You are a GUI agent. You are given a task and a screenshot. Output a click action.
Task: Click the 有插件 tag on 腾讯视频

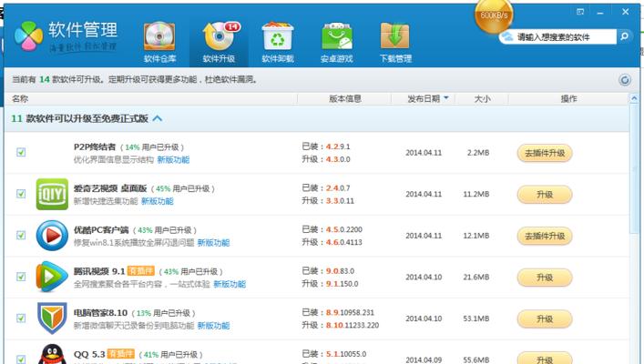coord(141,271)
